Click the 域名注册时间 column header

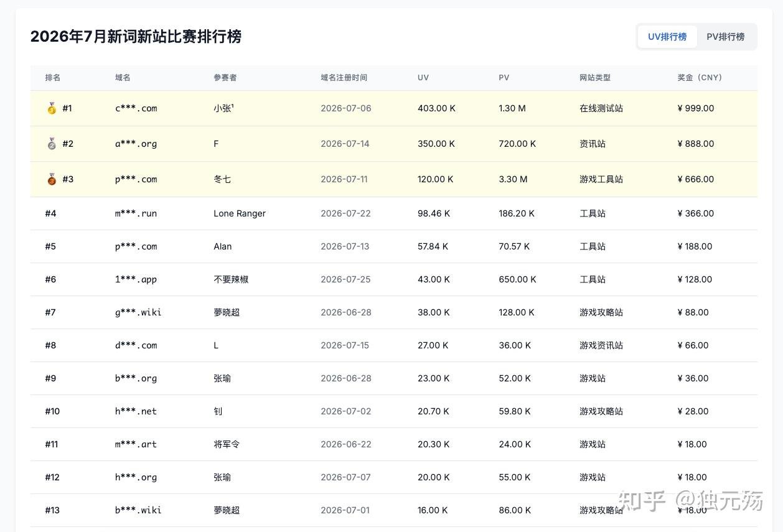tap(344, 78)
